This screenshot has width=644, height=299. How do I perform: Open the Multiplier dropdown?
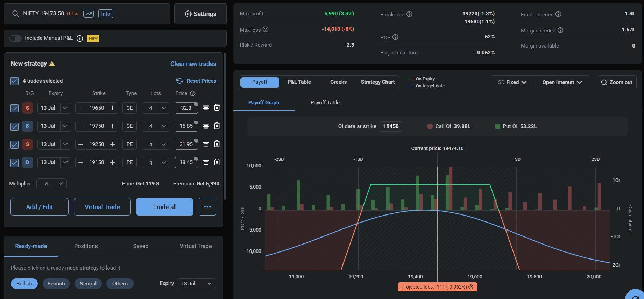(x=61, y=184)
